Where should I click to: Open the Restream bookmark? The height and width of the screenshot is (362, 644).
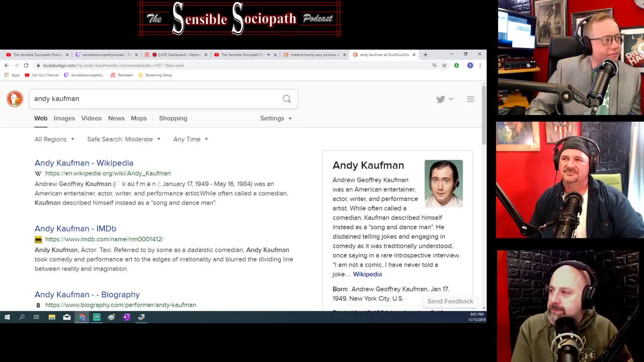point(122,75)
